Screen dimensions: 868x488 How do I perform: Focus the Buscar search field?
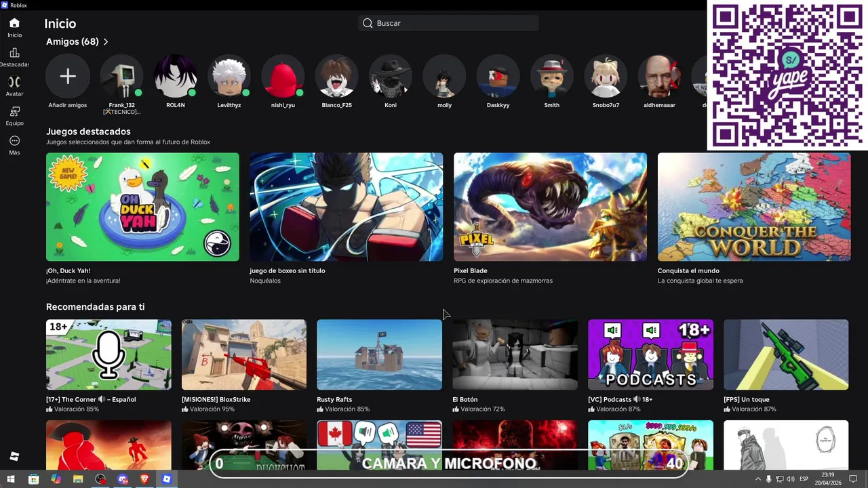[x=448, y=23]
